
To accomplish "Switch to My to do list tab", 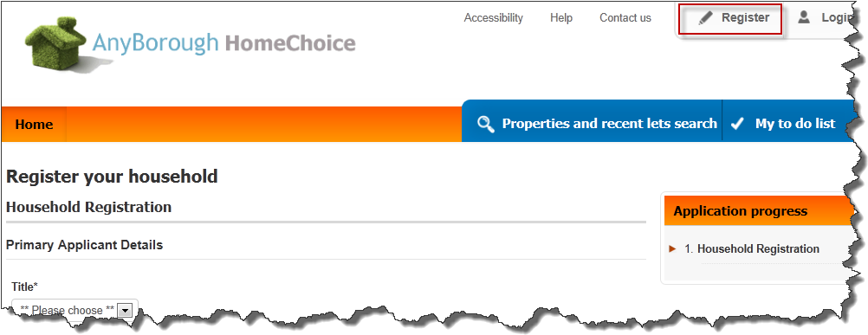I will pos(795,124).
